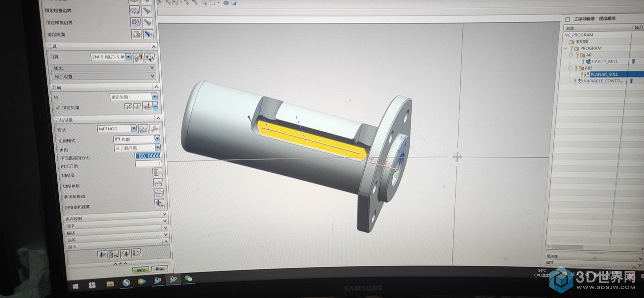Viewport: 644px width, 298px height.
Task: Click the reverse direction icon in the 指定矢量 row
Action: click(128, 107)
